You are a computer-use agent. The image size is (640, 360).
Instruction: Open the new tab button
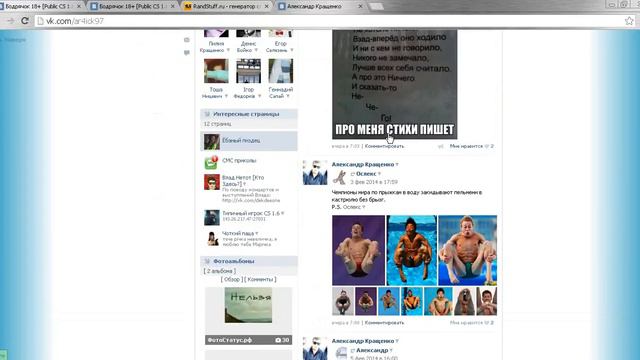tap(376, 7)
